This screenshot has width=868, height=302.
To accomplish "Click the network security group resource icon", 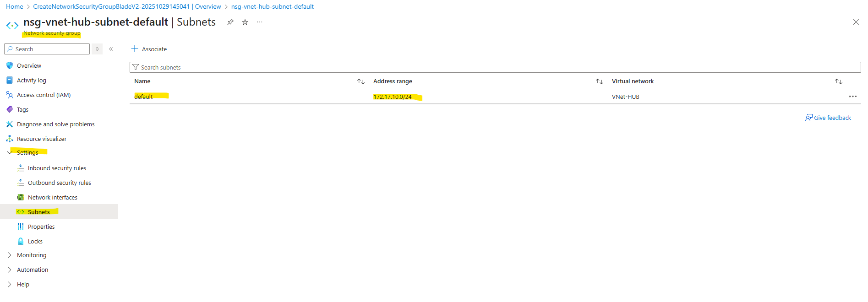I will [x=12, y=26].
